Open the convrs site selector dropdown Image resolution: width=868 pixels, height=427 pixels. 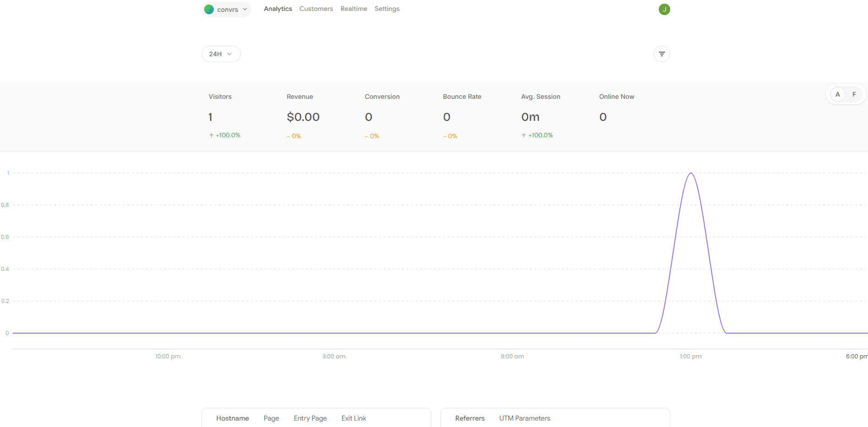coord(226,9)
